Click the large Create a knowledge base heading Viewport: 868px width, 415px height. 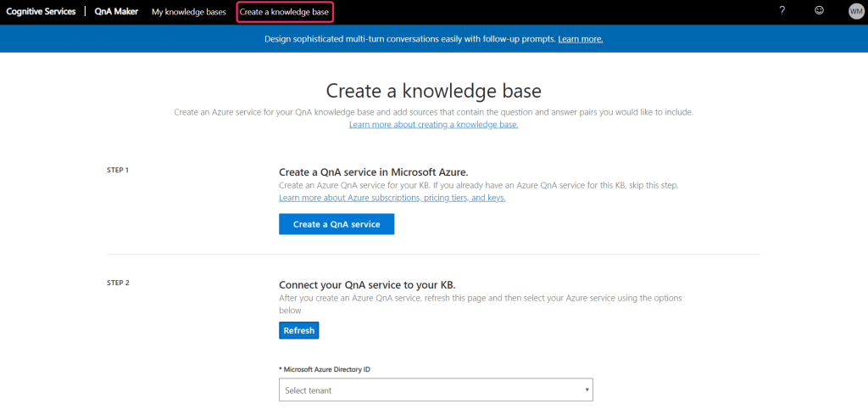(x=433, y=91)
